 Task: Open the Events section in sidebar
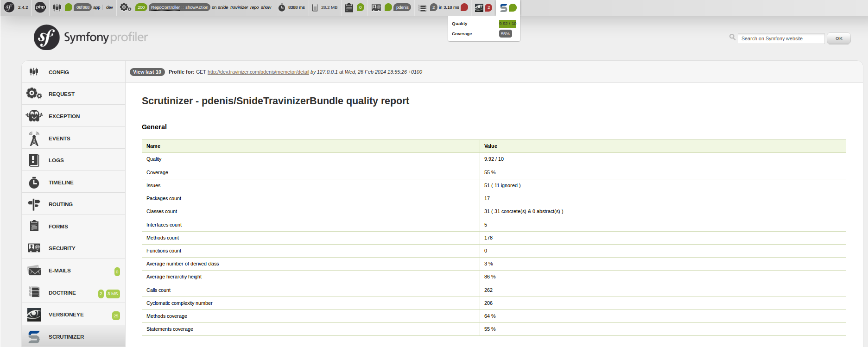(73, 138)
